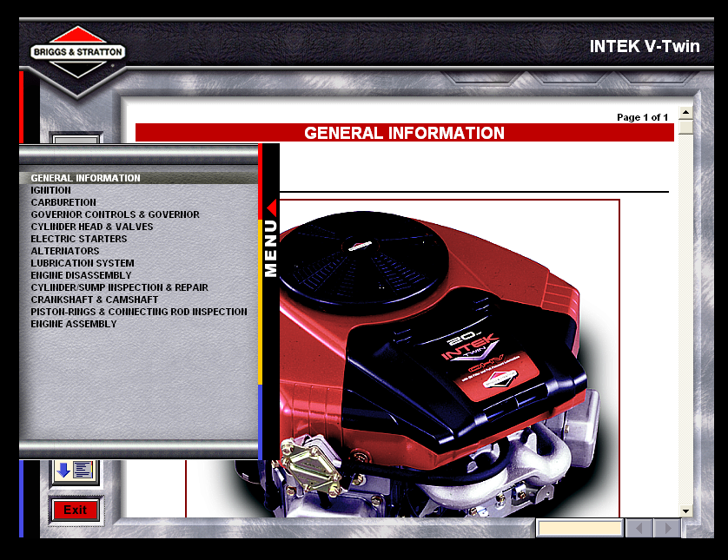This screenshot has width=728, height=560.
Task: Open the Carburetion section
Action: pyautogui.click(x=63, y=202)
